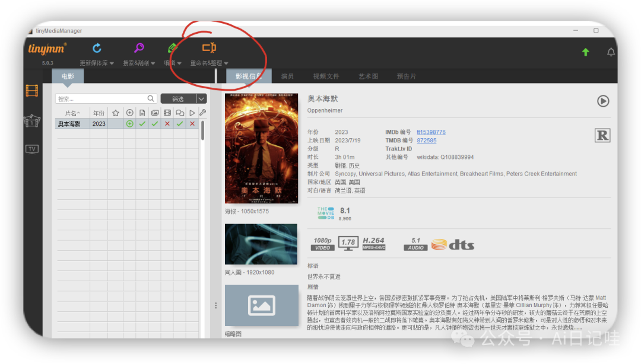The height and width of the screenshot is (364, 641).
Task: Click the release date 2023/7/19
Action: point(348,141)
